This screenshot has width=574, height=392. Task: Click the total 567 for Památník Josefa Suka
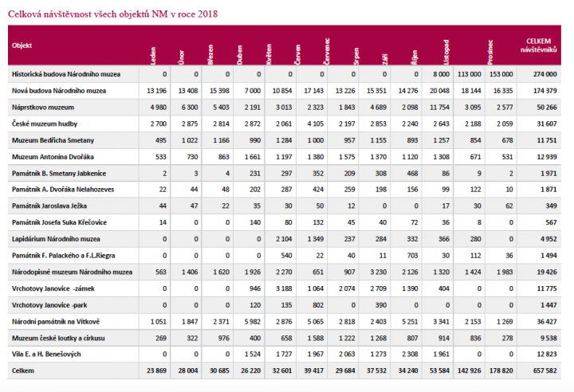(551, 222)
